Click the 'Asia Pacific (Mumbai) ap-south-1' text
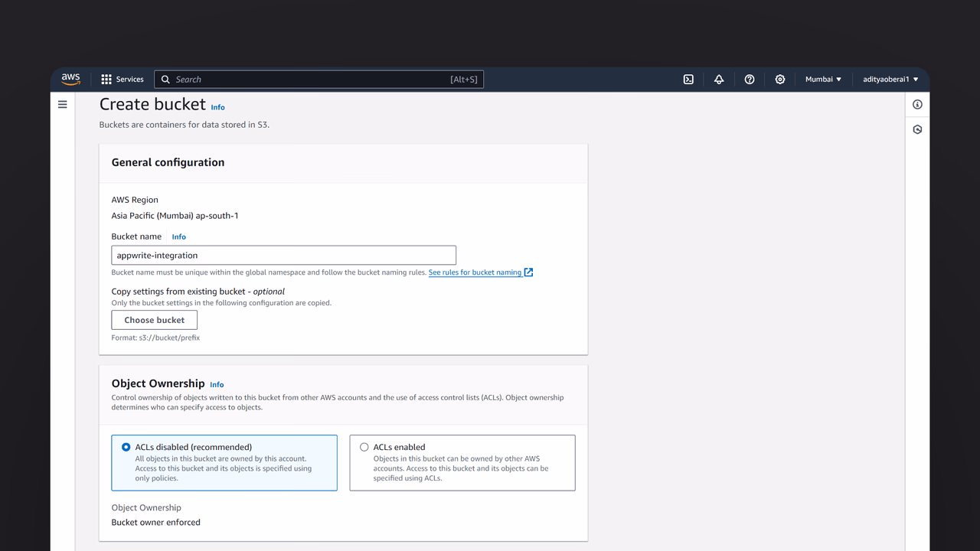Viewport: 980px width, 551px height. pyautogui.click(x=175, y=216)
